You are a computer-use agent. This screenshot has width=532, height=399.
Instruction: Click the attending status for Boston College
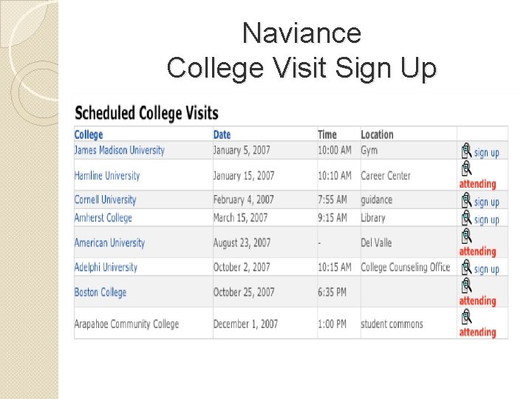coord(478,301)
